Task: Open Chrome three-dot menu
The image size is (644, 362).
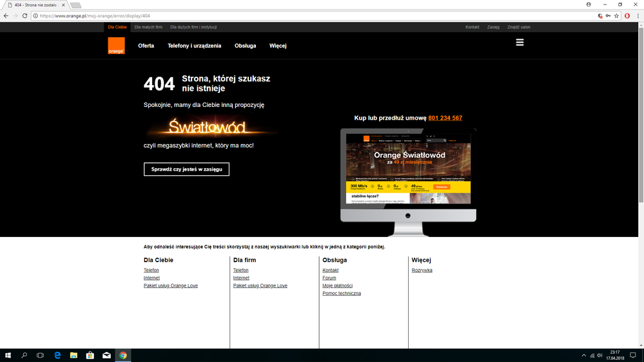Action: pyautogui.click(x=638, y=16)
